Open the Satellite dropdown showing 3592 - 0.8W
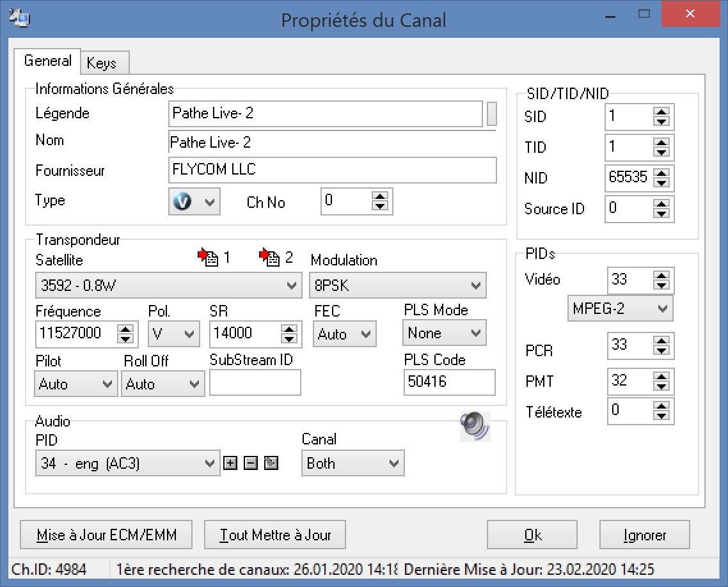Image resolution: width=728 pixels, height=587 pixels. pyautogui.click(x=168, y=286)
